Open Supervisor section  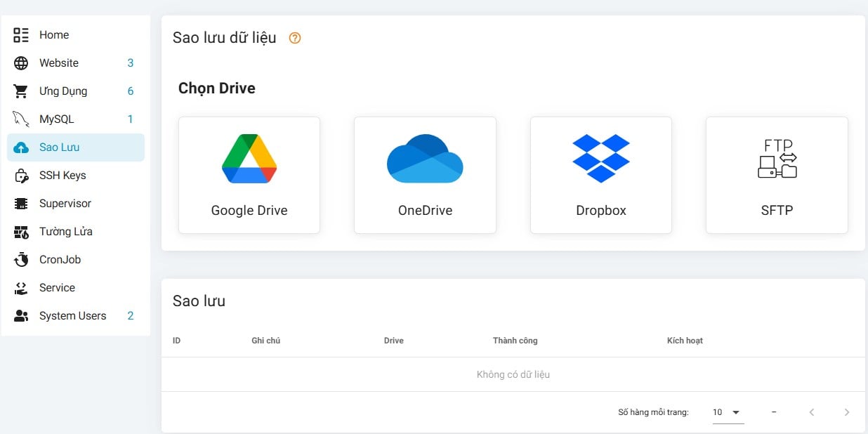click(76, 204)
